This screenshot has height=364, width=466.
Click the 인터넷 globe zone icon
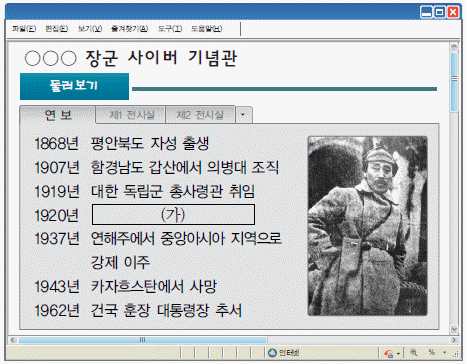[x=272, y=353]
